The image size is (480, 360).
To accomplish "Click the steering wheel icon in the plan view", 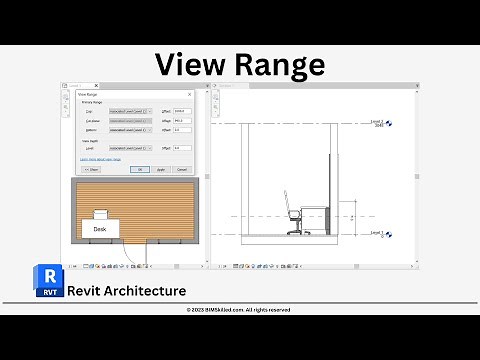I will tap(65, 96).
